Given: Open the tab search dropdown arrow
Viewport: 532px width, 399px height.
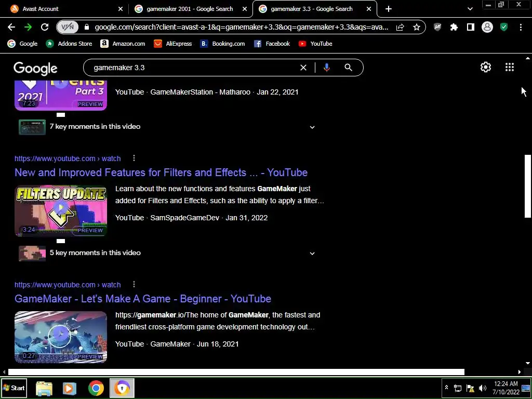Looking at the screenshot, I should pos(470,9).
